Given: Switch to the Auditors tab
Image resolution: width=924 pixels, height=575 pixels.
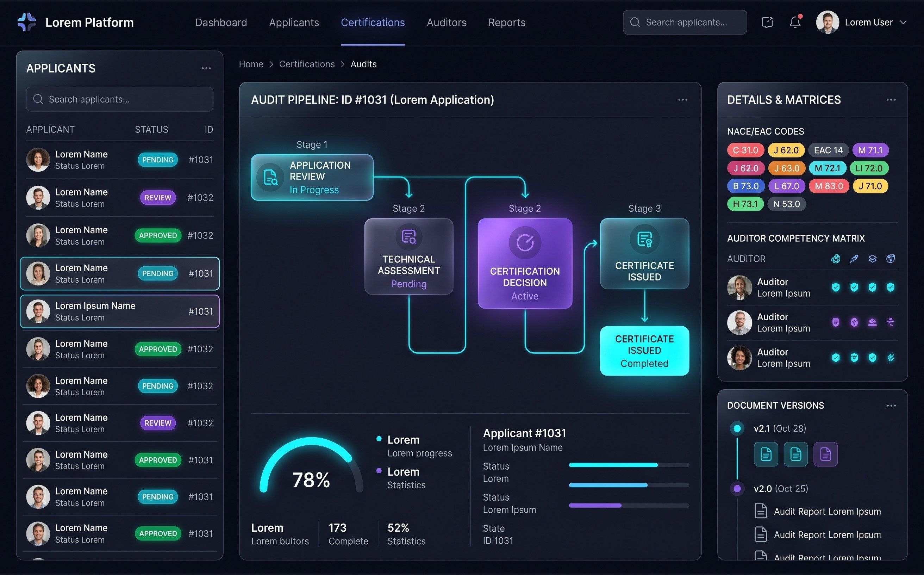Looking at the screenshot, I should click(446, 23).
